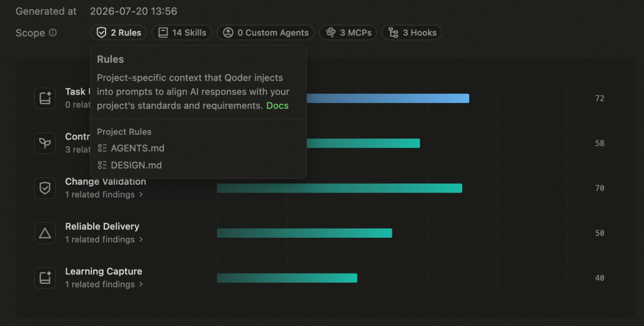Screen dimensions: 644x326
Task: Open the 14 Skills scope chip
Action: [181, 32]
